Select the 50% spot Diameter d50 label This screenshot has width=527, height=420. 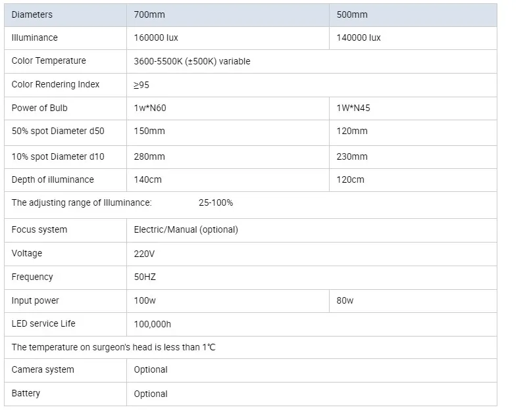click(58, 131)
